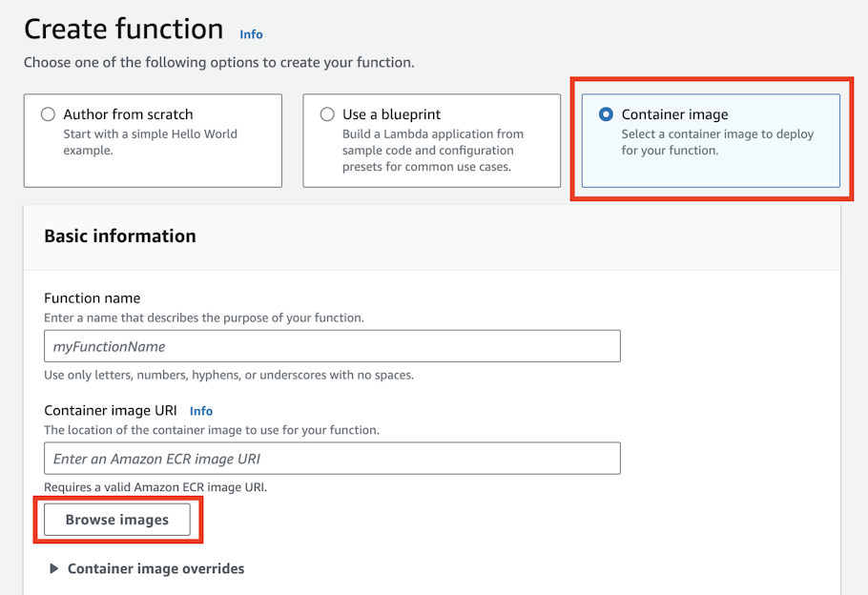Screen dimensions: 868x595
Task: Click the blueprint card's sample code description
Action: 432,151
